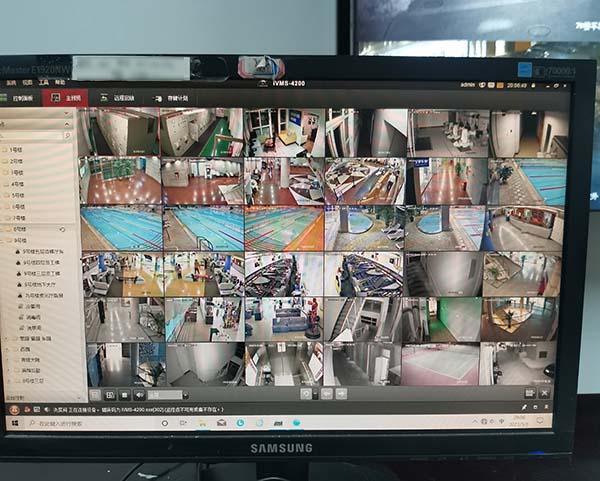This screenshot has height=481, width=600.
Task: Expand the 1号楼 camera group
Action: tap(17, 150)
